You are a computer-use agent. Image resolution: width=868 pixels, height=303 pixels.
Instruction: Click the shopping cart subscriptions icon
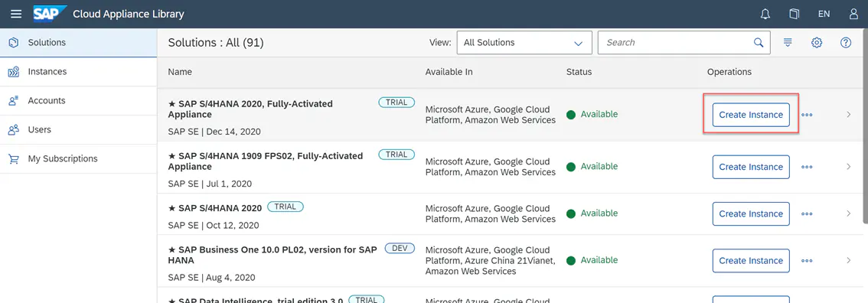coord(14,158)
